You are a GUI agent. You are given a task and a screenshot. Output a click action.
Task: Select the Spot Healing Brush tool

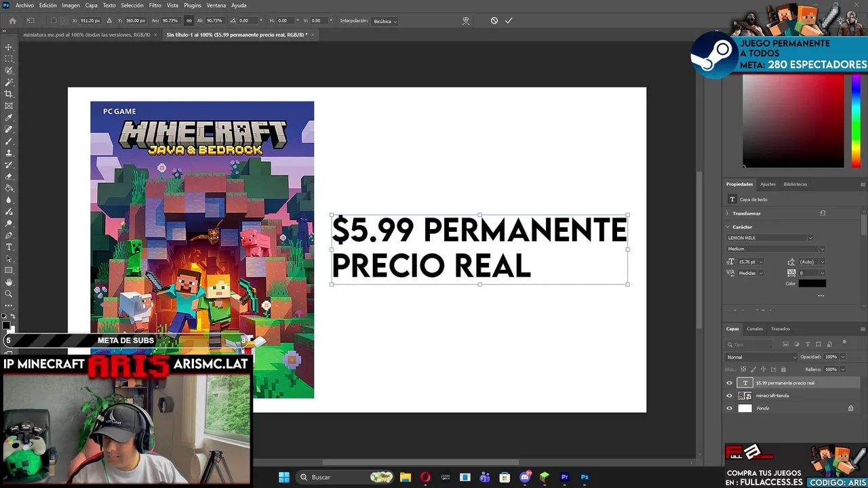pos(9,129)
